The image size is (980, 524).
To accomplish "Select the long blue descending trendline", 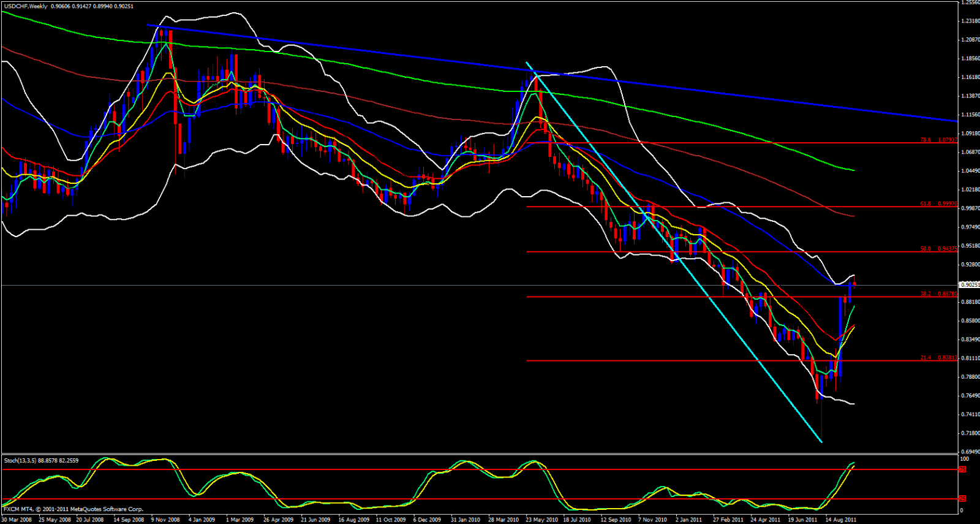I will [x=551, y=73].
